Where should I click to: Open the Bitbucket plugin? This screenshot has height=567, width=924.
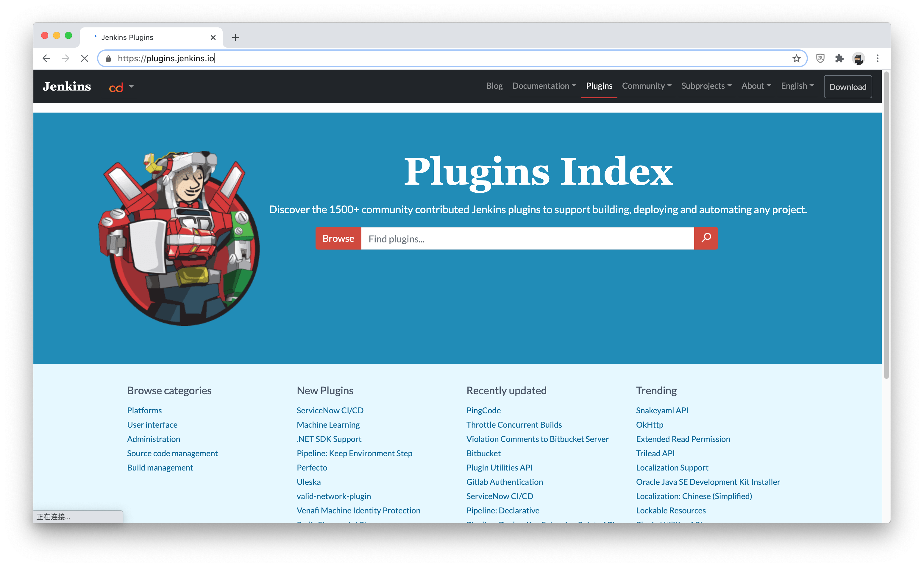pyautogui.click(x=483, y=453)
